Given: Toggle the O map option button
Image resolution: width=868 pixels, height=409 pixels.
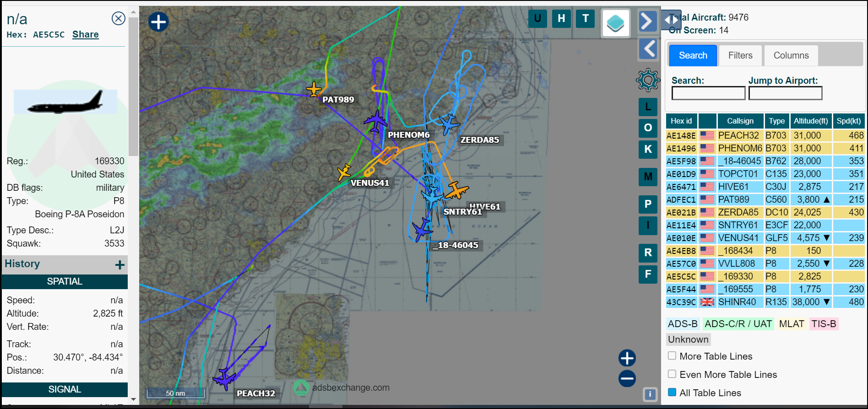Looking at the screenshot, I should tap(648, 128).
